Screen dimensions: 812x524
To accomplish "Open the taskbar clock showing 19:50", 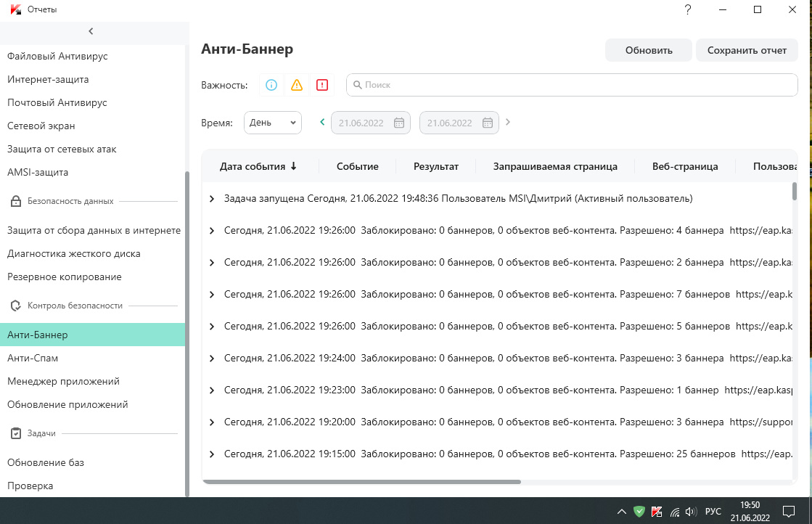I will (750, 512).
